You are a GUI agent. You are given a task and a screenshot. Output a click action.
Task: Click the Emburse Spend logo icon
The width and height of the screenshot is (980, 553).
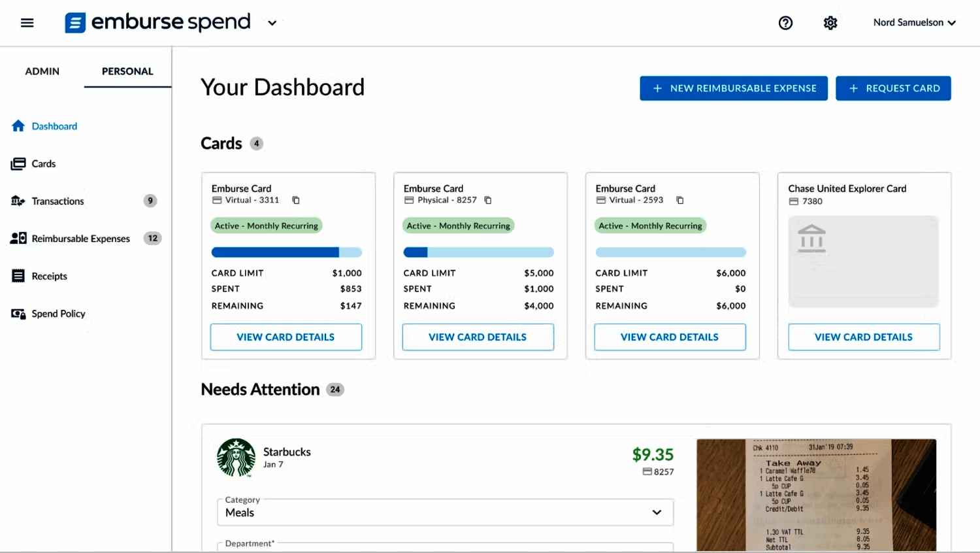[x=75, y=23]
